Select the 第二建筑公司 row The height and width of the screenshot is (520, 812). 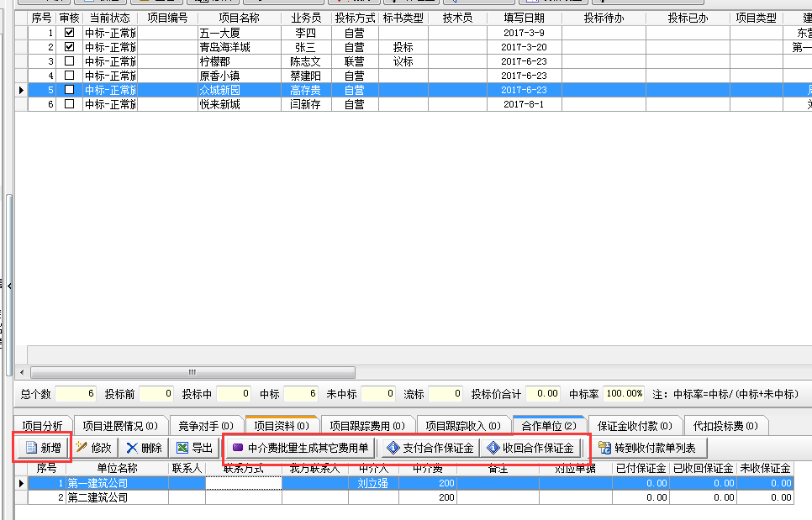tap(98, 497)
